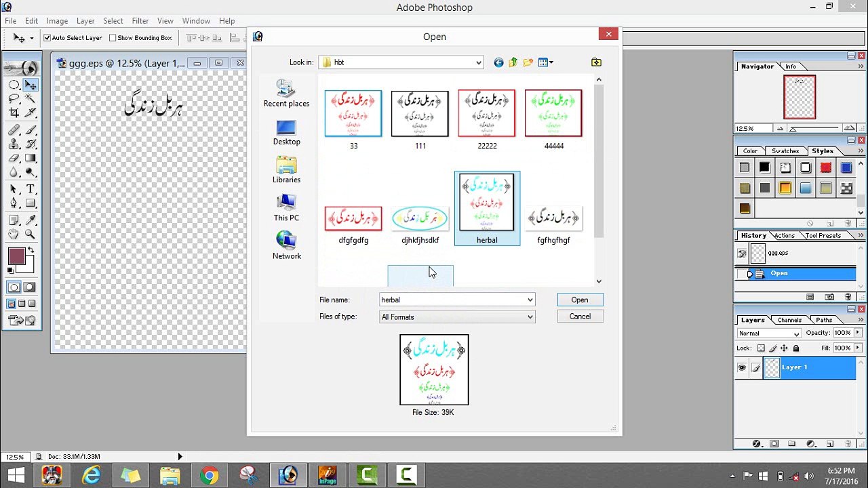Open the Layers panel flyout menu
This screenshot has height=488, width=868.
coord(860,320)
